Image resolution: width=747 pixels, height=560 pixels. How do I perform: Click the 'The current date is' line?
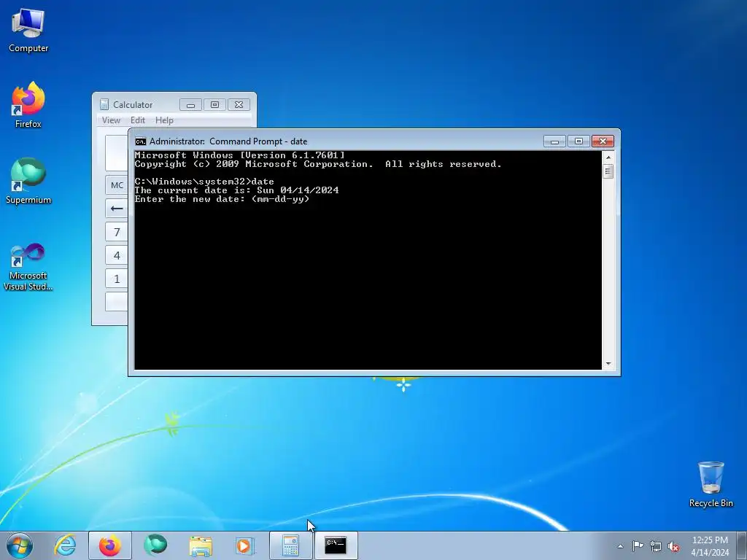pyautogui.click(x=237, y=190)
